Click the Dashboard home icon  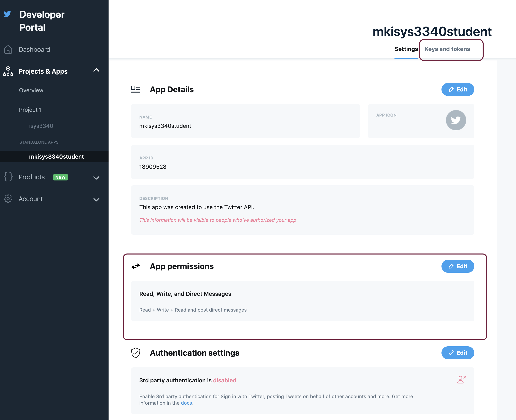[8, 49]
